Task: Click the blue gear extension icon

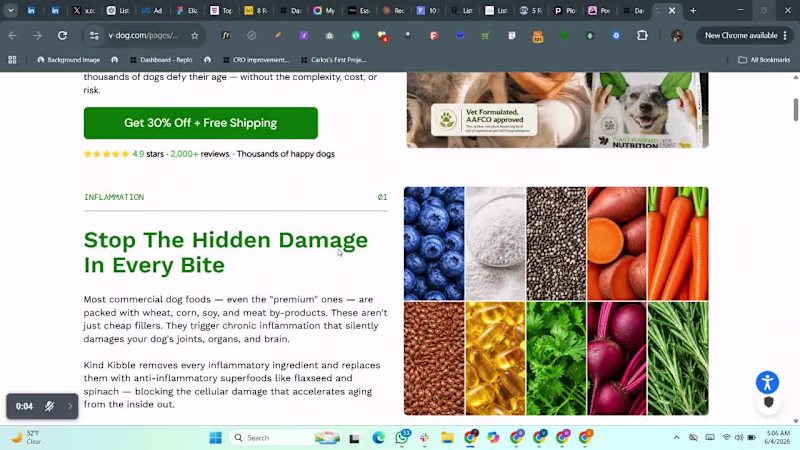Action: click(616, 36)
